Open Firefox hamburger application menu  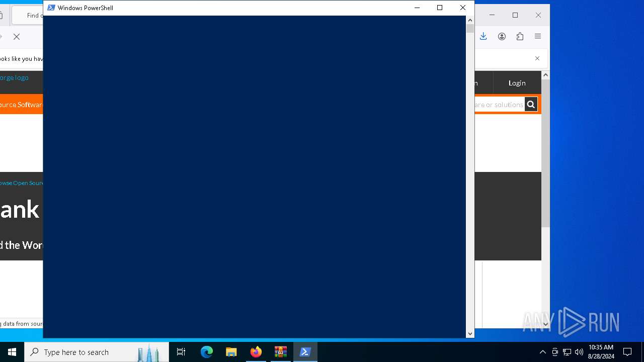coord(538,36)
